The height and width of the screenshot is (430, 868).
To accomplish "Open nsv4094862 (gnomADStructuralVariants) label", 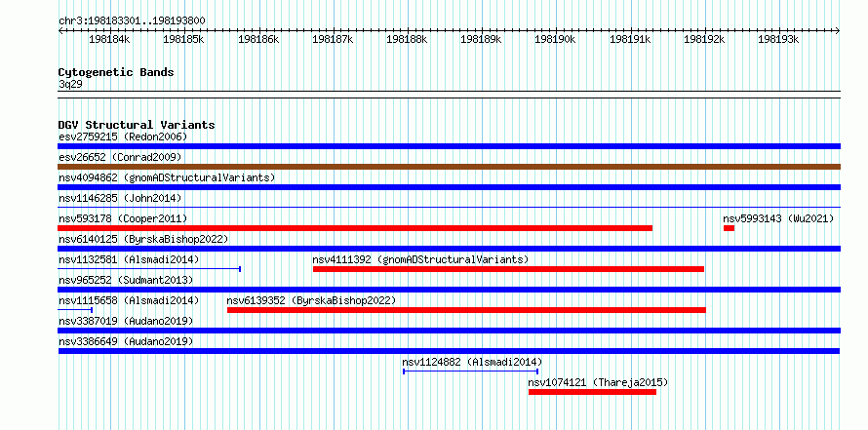I will pyautogui.click(x=167, y=177).
